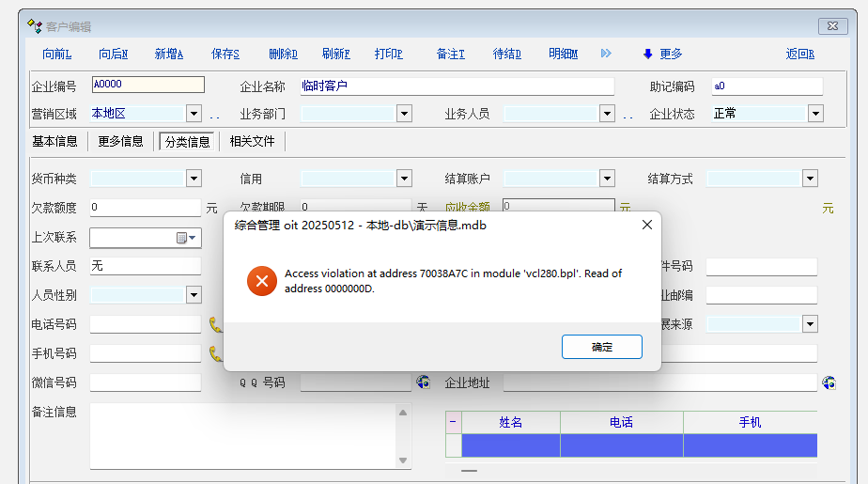Click the phone icon beside 电话号码 field

pyautogui.click(x=215, y=324)
